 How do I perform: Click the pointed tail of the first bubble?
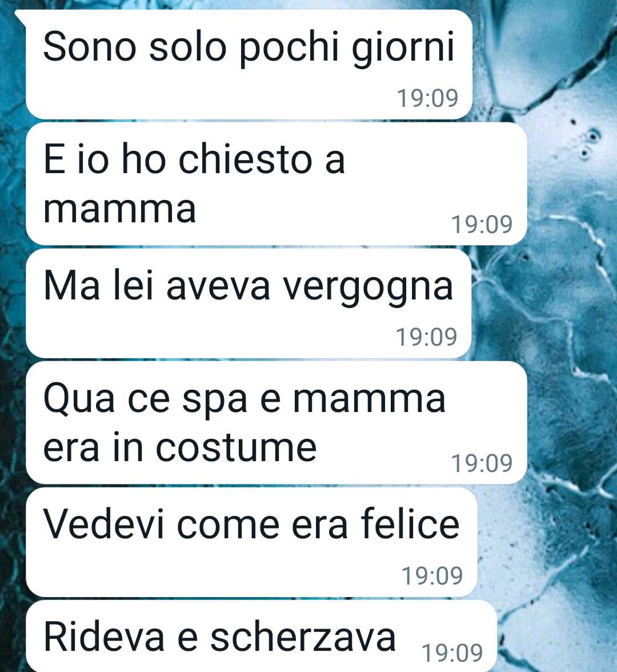point(21,16)
